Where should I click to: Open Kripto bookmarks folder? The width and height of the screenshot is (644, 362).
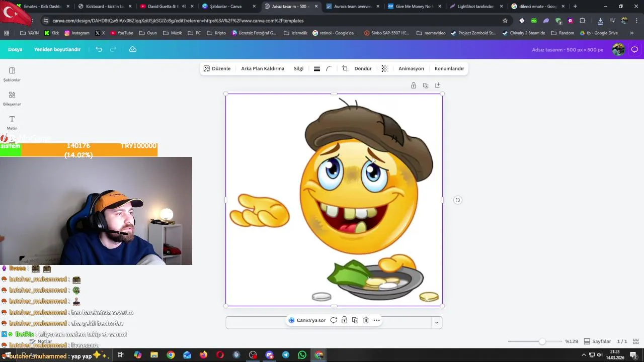216,33
